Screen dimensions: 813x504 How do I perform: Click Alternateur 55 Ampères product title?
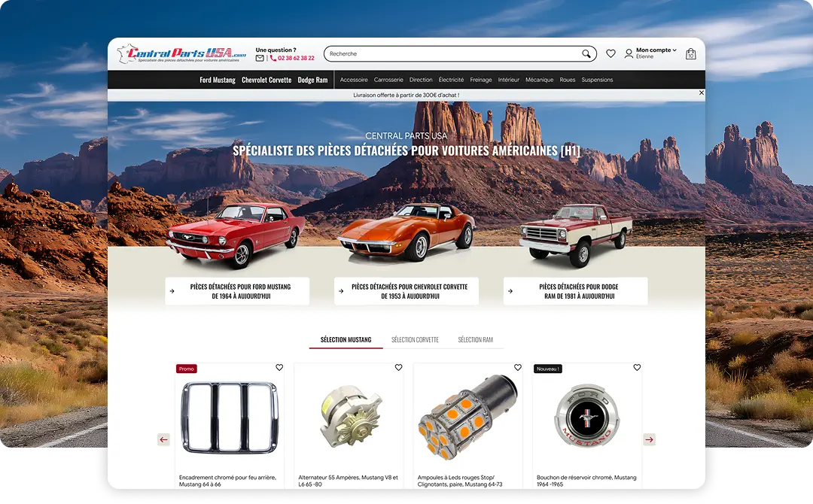tap(348, 481)
